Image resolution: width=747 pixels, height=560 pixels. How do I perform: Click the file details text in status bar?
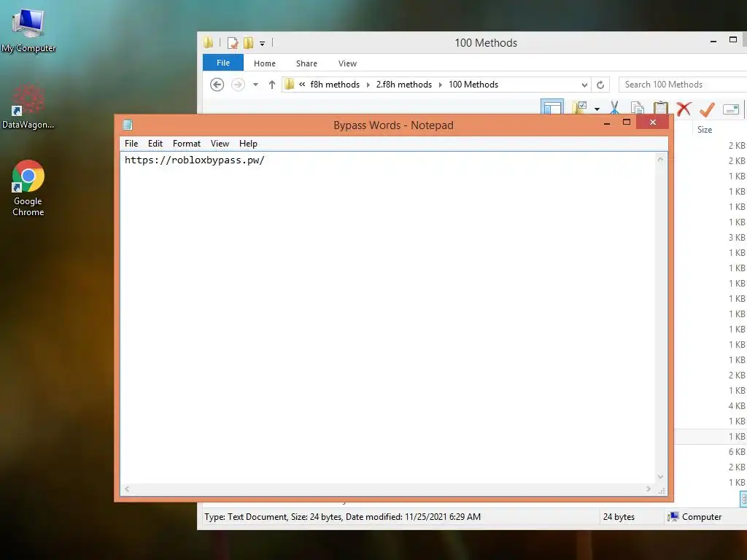(343, 517)
